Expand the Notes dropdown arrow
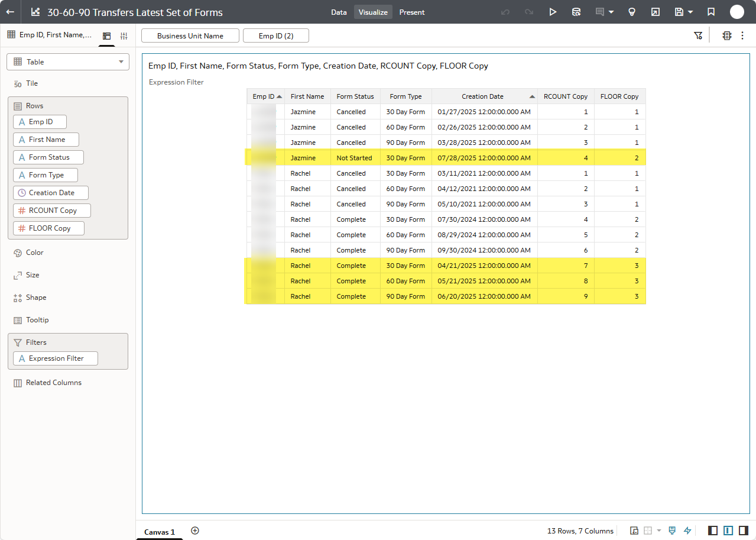 click(x=611, y=12)
